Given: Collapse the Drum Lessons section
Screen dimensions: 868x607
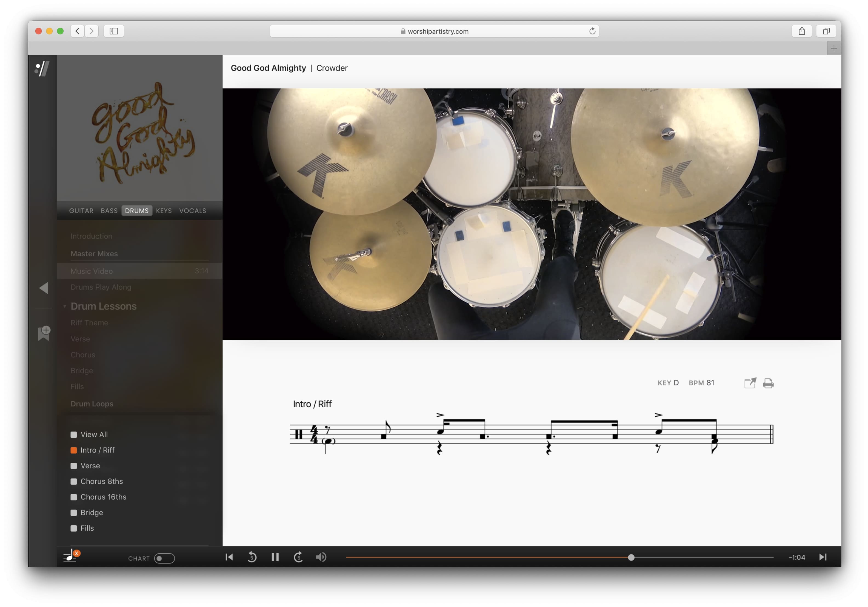Looking at the screenshot, I should [x=65, y=307].
